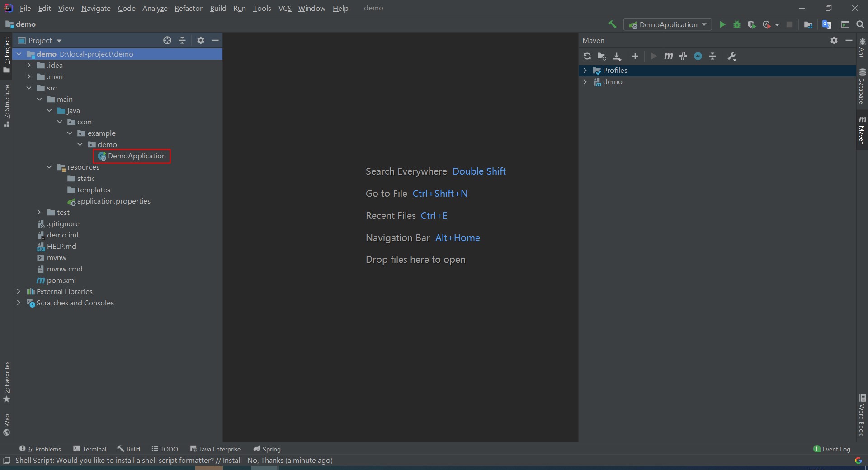The height and width of the screenshot is (470, 868).
Task: Click the translate icon in top toolbar
Action: (x=827, y=24)
